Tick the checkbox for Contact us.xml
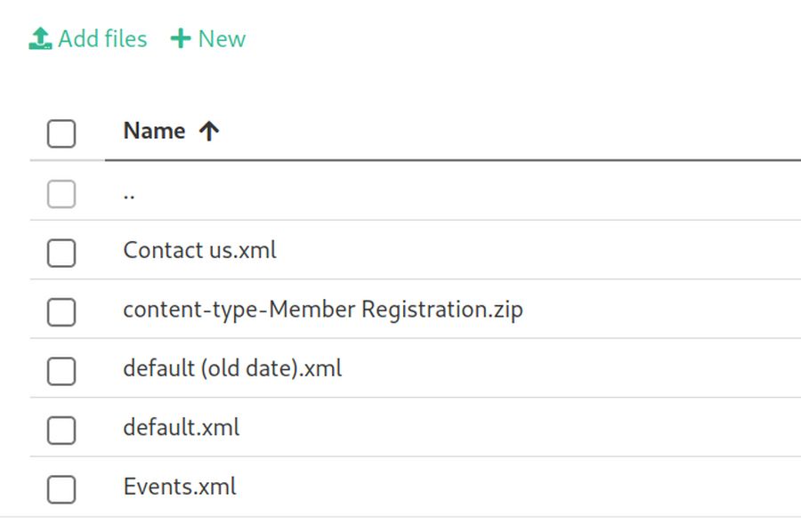Screen dimensions: 801x532 pyautogui.click(x=61, y=254)
